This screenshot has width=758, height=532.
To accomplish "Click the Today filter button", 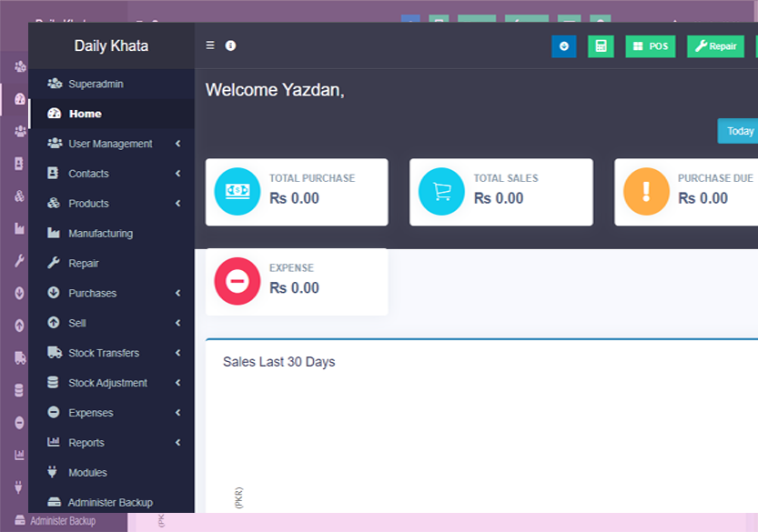I will [739, 131].
